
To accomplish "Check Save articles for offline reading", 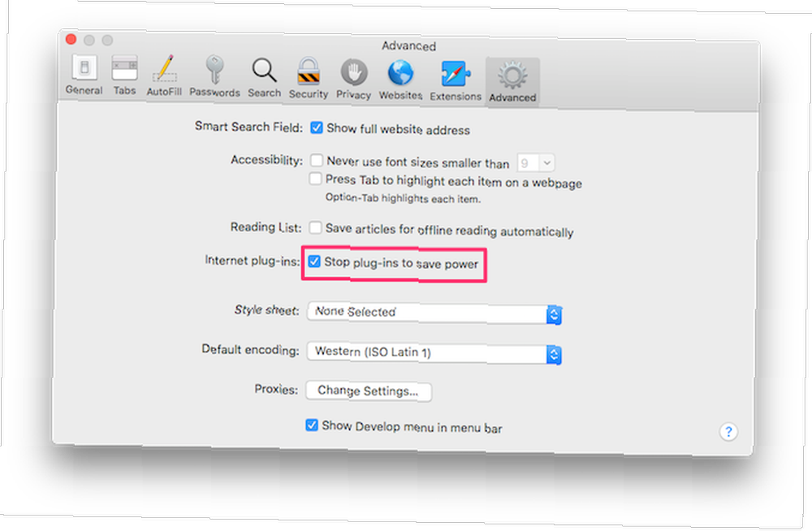I will (x=315, y=227).
